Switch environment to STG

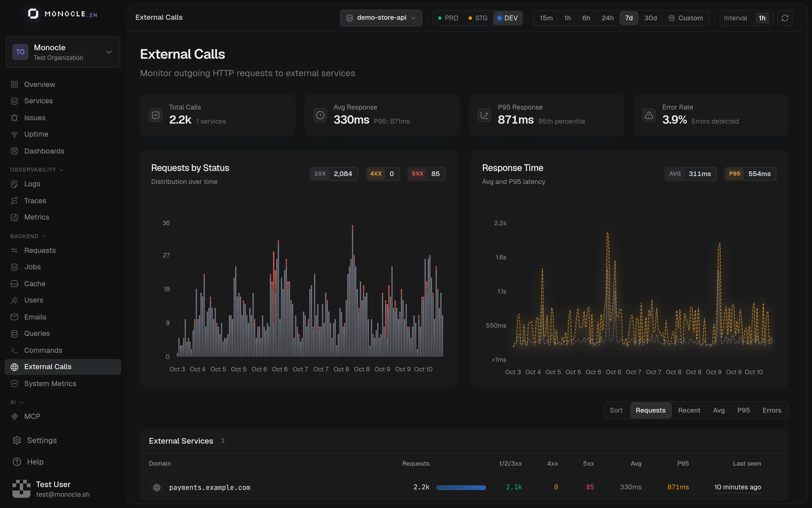(478, 18)
